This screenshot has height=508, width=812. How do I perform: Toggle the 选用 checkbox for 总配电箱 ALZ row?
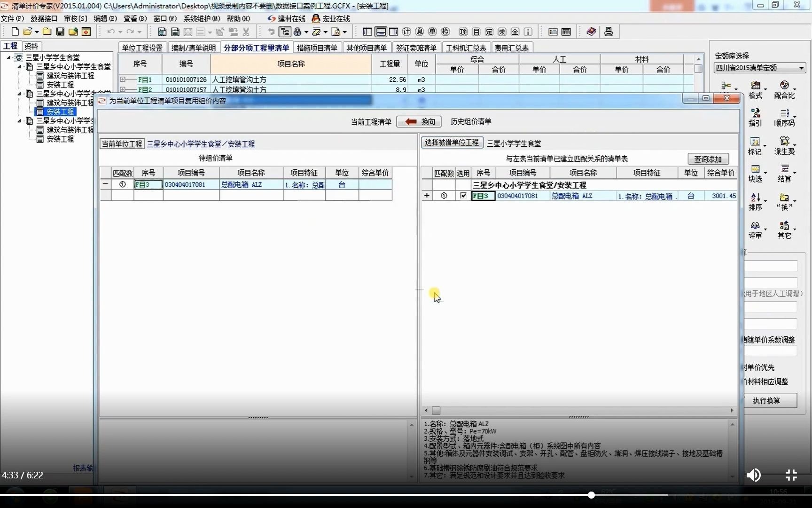(x=463, y=196)
